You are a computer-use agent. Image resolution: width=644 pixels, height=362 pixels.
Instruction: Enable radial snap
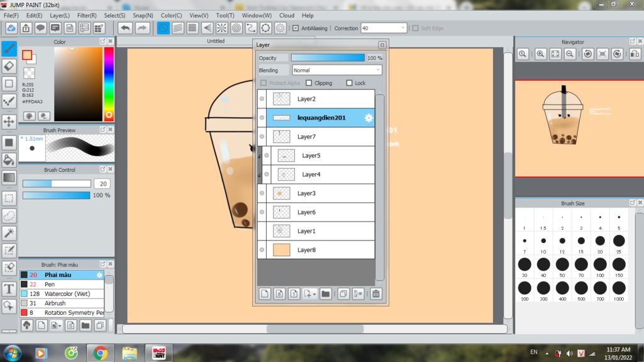[221, 28]
